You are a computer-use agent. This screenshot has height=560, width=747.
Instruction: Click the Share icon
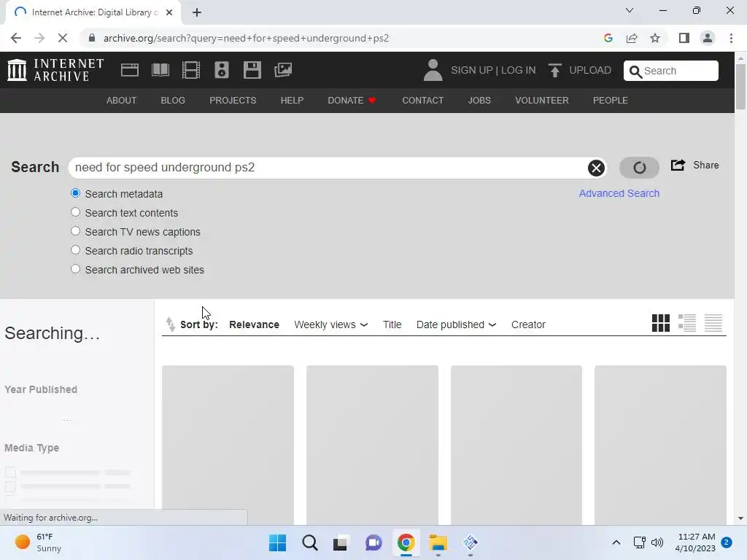click(678, 166)
